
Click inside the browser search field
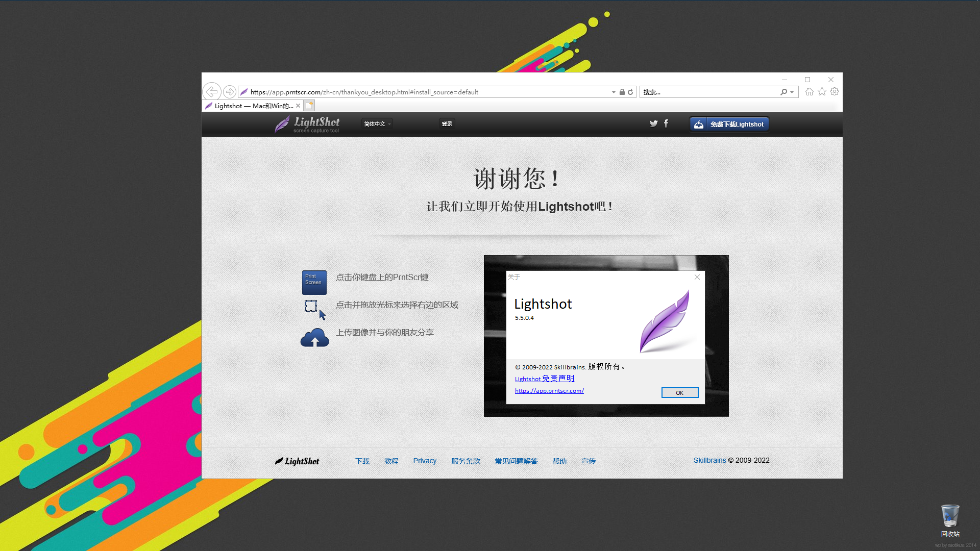coord(709,92)
